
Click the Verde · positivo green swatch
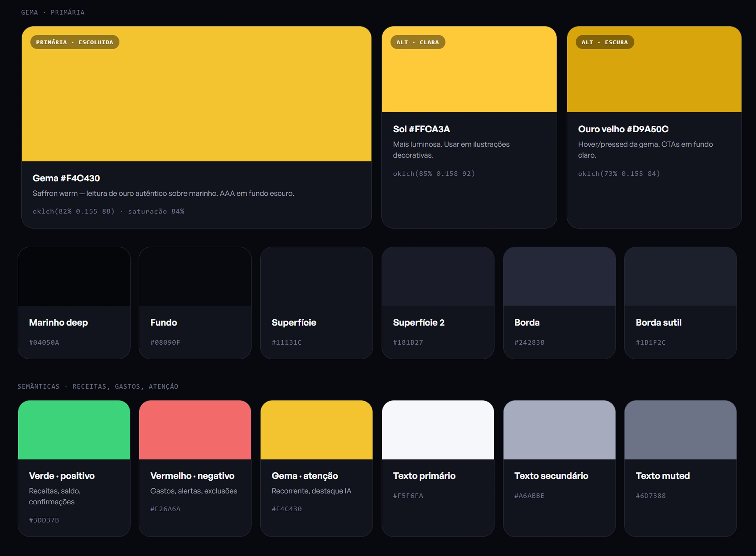[74, 430]
